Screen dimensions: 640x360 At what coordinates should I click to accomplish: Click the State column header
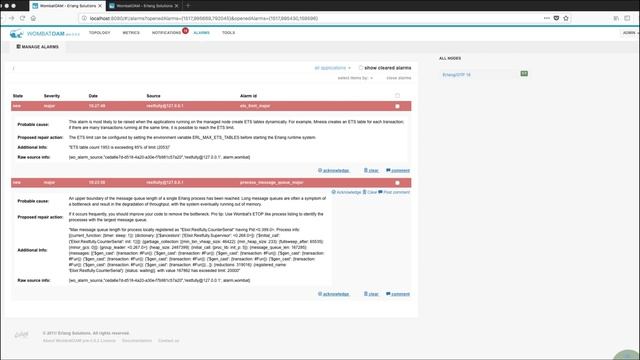(x=18, y=96)
